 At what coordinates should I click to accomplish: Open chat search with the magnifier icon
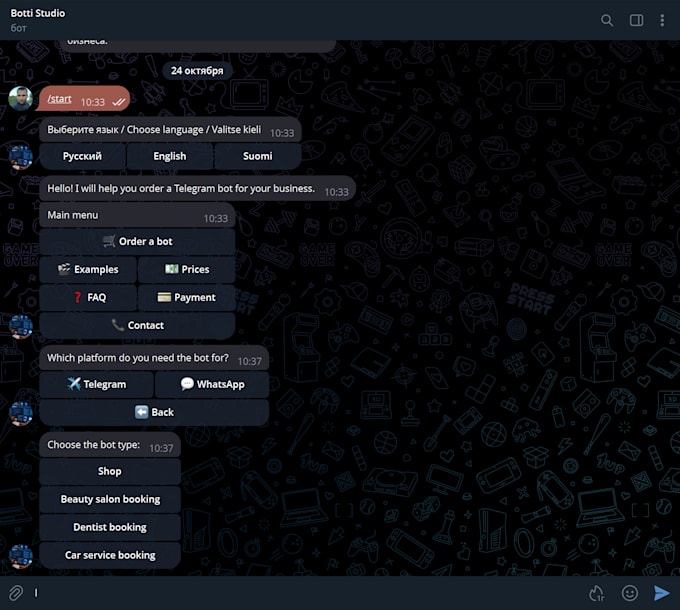tap(607, 20)
